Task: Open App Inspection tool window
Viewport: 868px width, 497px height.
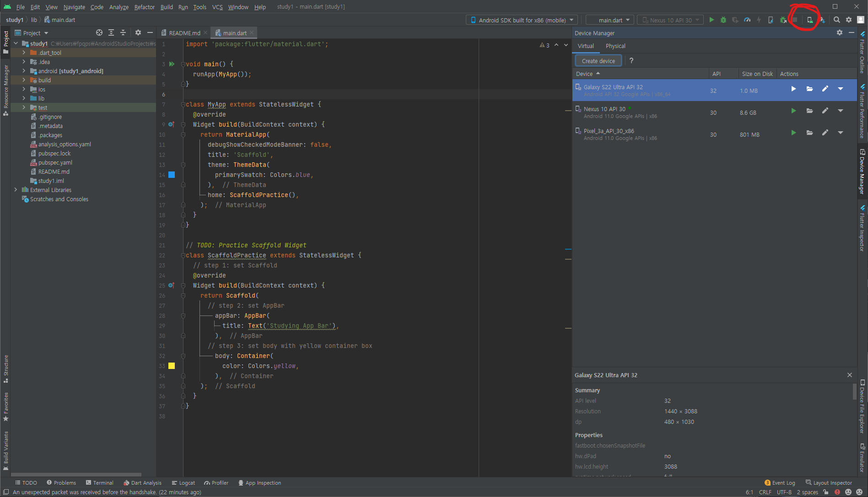Action: pos(259,483)
